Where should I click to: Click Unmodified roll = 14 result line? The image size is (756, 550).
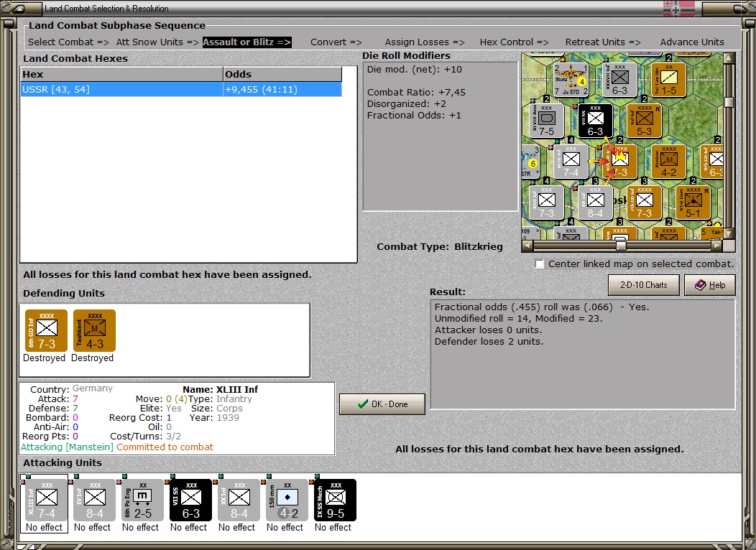[518, 318]
